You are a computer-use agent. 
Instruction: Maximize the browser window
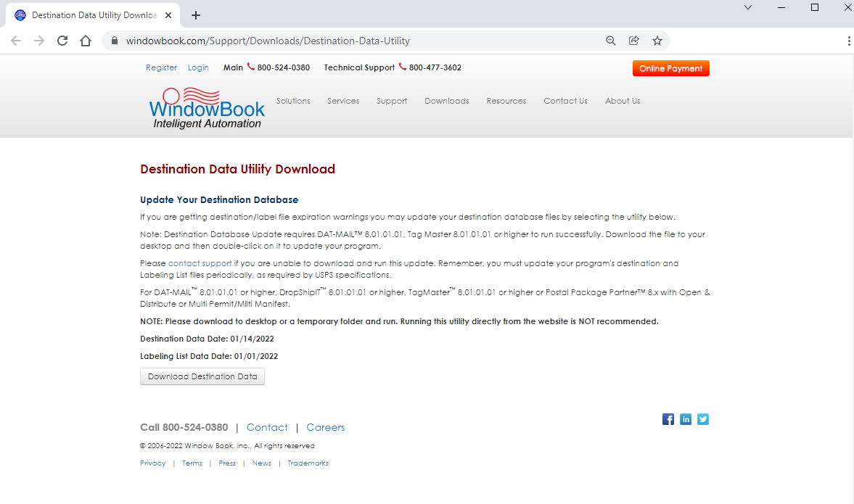815,8
